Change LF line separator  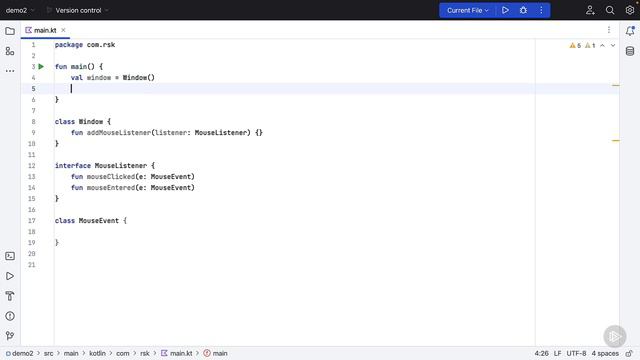click(x=558, y=353)
